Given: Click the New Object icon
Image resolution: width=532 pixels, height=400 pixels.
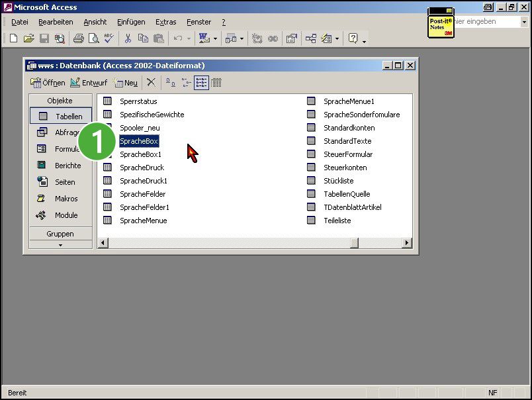Looking at the screenshot, I should (326, 38).
